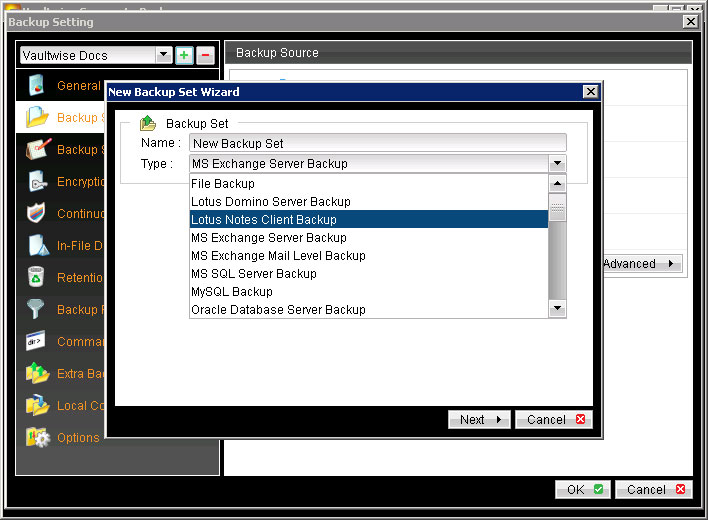Choose MS Exchange Server Backup list entry
This screenshot has height=520, width=708.
pos(368,237)
